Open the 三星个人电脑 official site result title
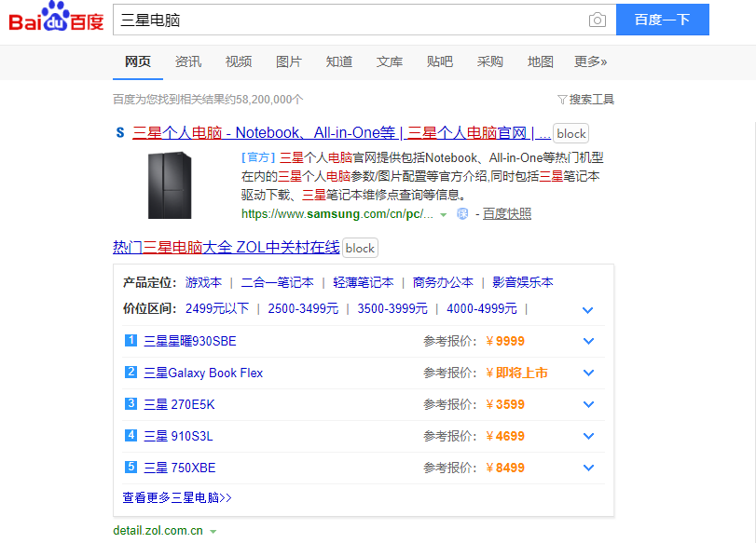Image resolution: width=756 pixels, height=543 pixels. (x=341, y=132)
